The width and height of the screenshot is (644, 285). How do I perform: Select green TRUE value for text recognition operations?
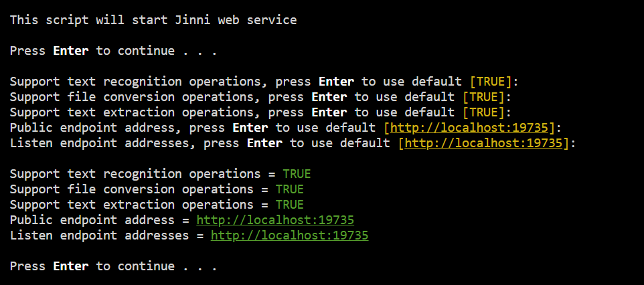(x=297, y=174)
